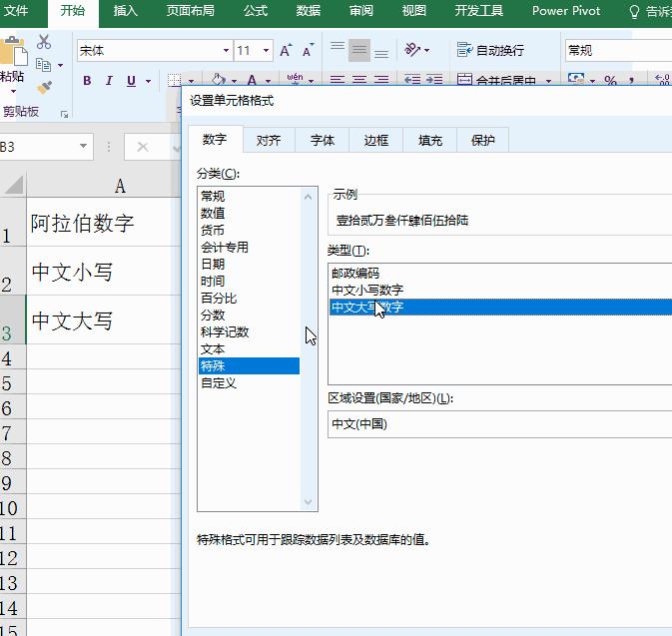Expand the Name Box B3 dropdown

(x=83, y=147)
